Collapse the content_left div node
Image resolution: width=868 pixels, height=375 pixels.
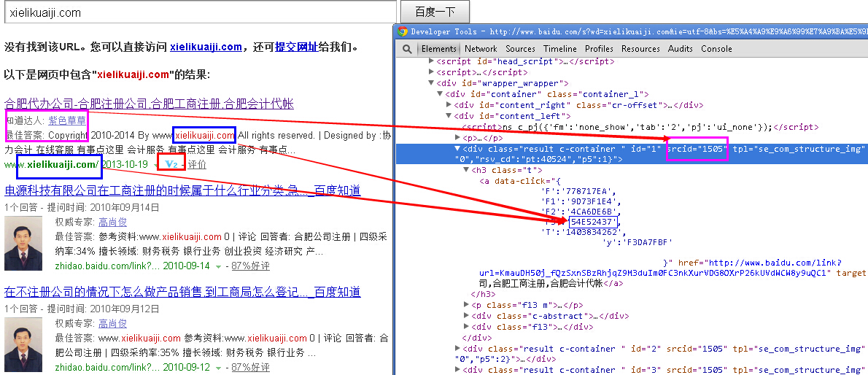pyautogui.click(x=449, y=116)
